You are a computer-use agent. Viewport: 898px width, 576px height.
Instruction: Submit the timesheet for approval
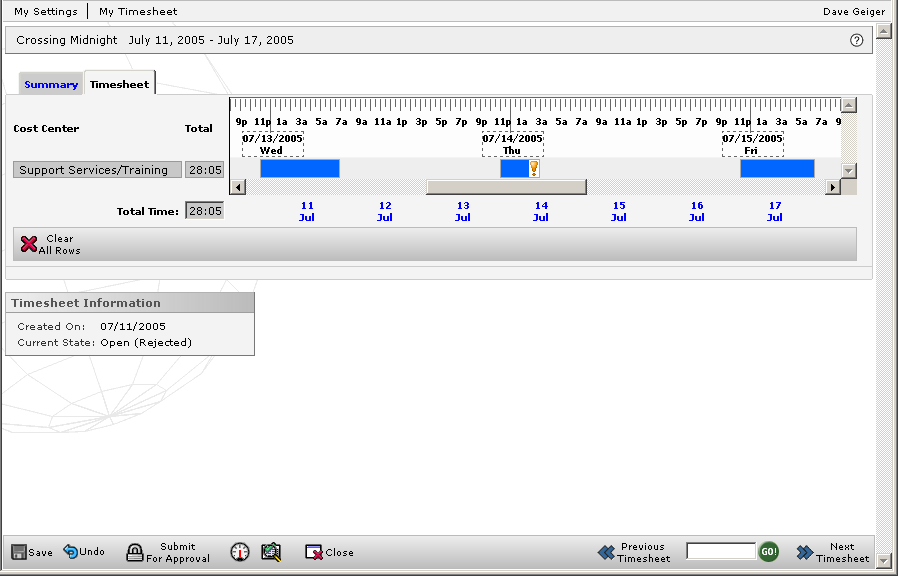pyautogui.click(x=166, y=551)
